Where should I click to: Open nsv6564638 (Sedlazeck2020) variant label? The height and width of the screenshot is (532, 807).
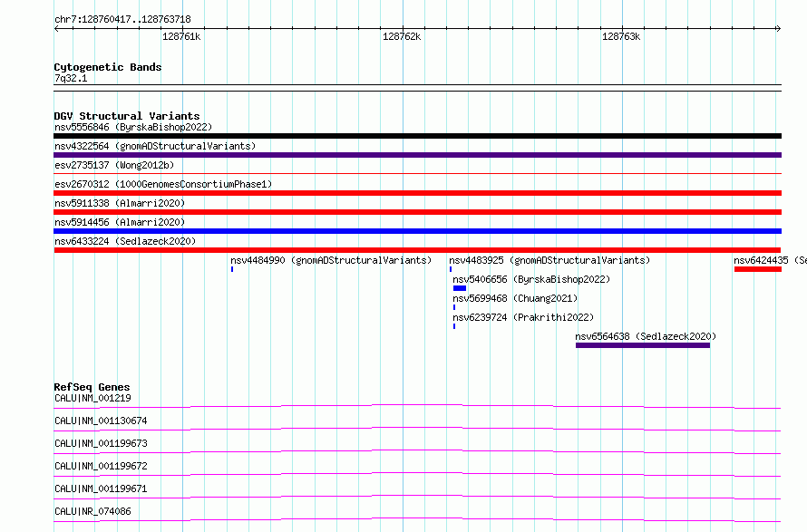click(x=646, y=336)
